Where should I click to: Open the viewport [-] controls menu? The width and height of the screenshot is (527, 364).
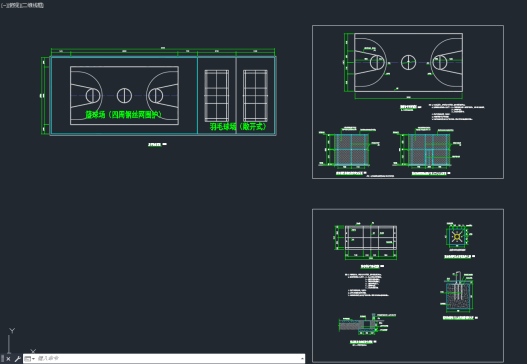tap(4, 5)
